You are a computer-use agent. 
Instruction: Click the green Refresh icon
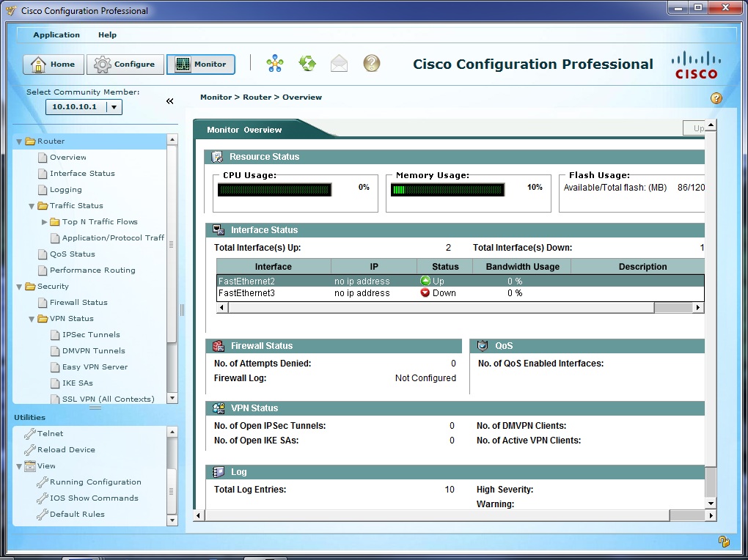click(307, 64)
